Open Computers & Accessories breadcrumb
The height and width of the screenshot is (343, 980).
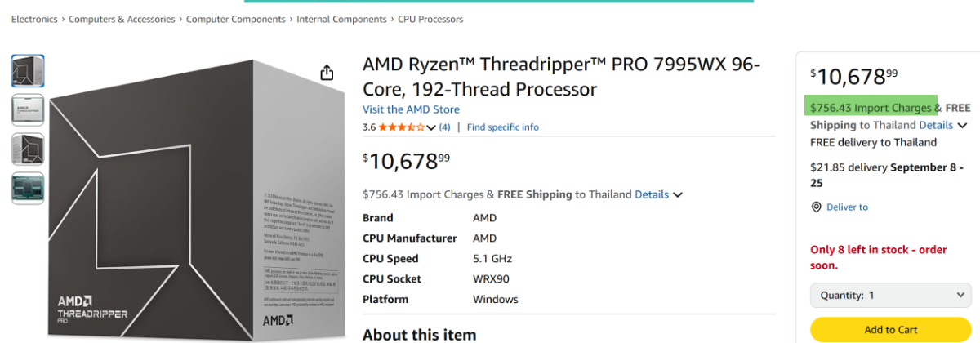click(x=122, y=19)
